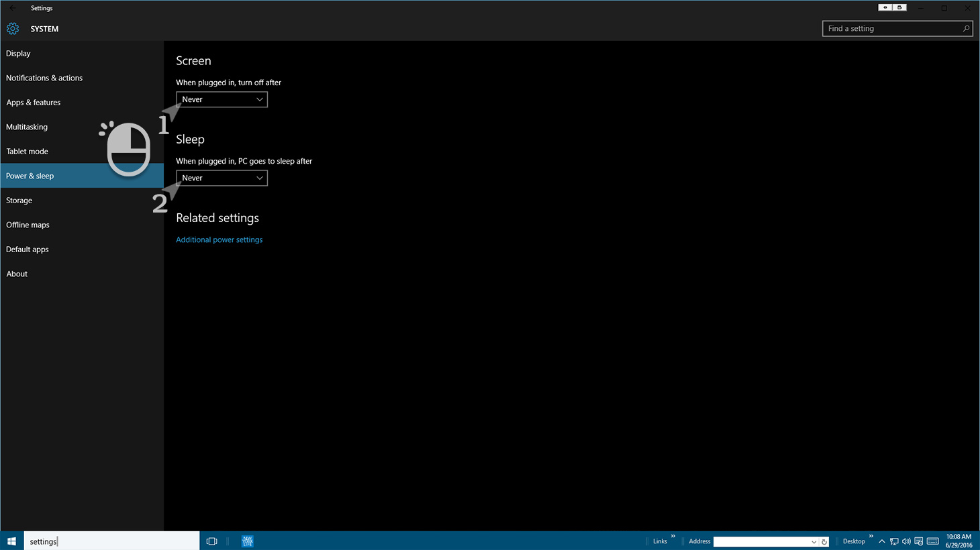Open the Storage settings page
Viewport: 980px width, 550px height.
click(19, 201)
